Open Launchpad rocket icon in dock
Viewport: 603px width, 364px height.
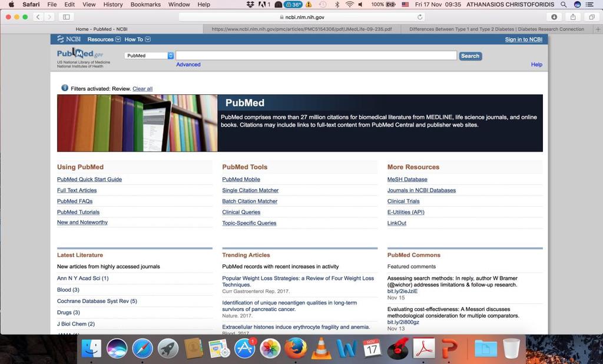[168, 349]
